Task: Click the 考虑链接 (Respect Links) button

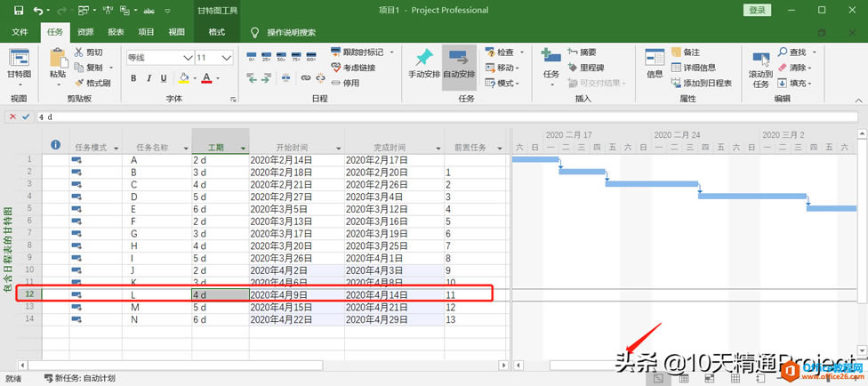Action: click(x=352, y=68)
